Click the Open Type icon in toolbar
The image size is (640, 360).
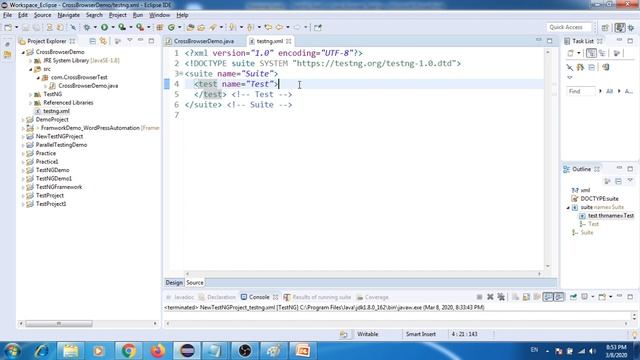pyautogui.click(x=190, y=27)
